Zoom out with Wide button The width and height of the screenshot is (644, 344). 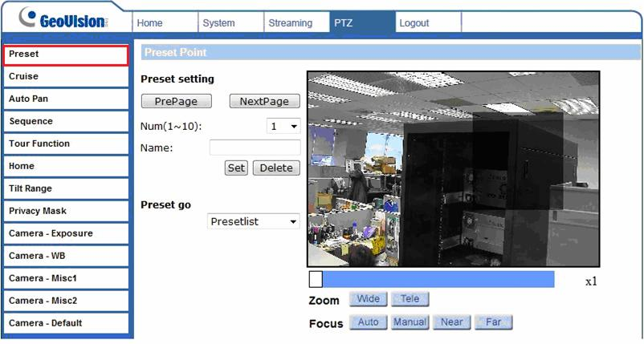click(x=368, y=299)
